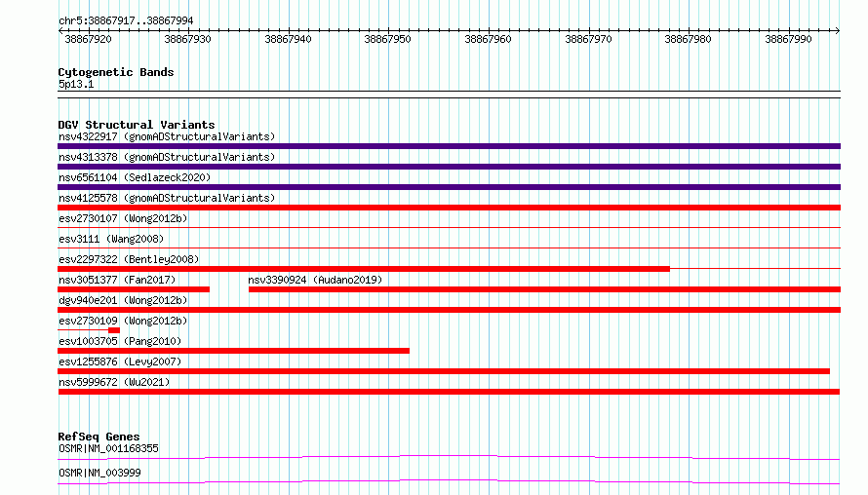Open variant esv1255876 (Levy2007) label
The width and height of the screenshot is (868, 495).
120,362
